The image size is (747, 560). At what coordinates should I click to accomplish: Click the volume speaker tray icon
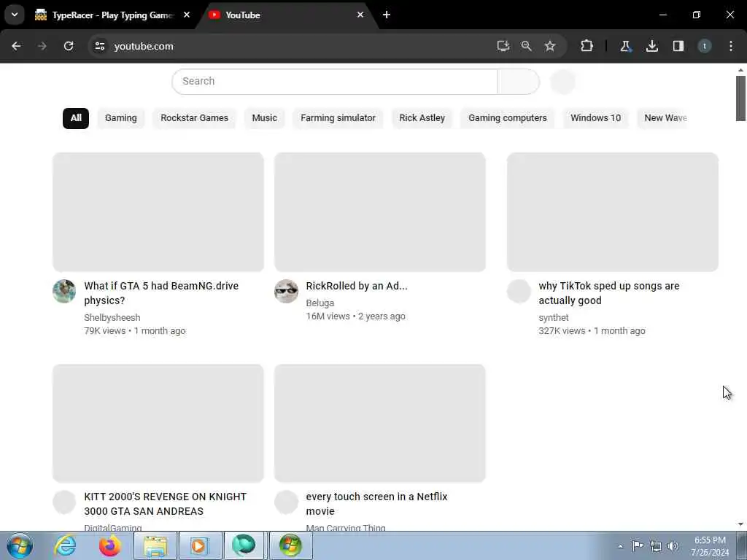(673, 546)
